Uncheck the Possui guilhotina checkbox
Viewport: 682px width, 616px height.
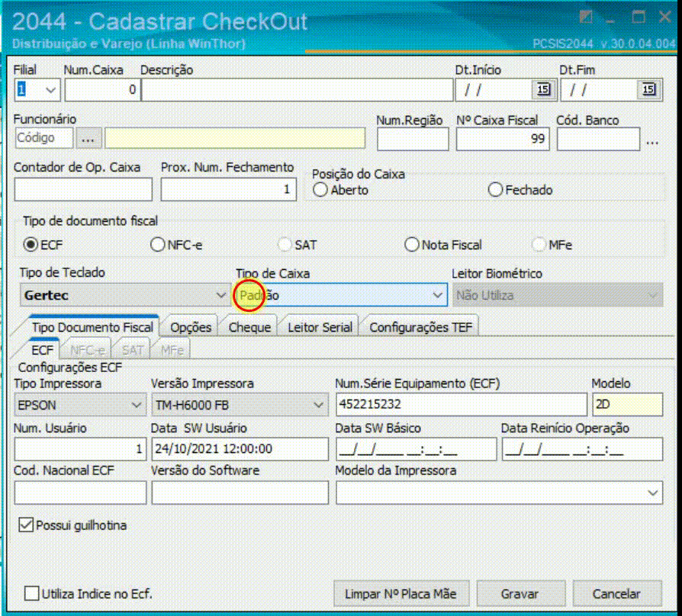tap(26, 525)
